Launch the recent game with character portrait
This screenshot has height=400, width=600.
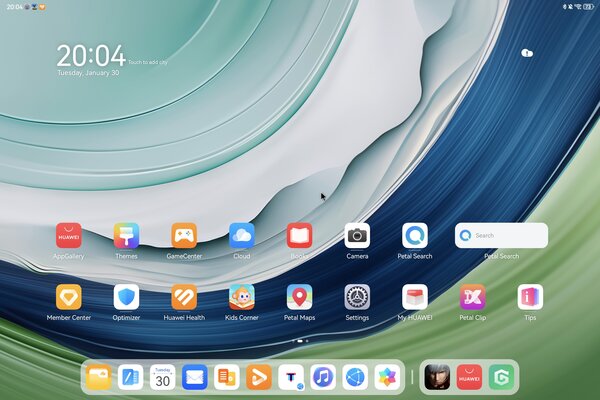tap(437, 377)
